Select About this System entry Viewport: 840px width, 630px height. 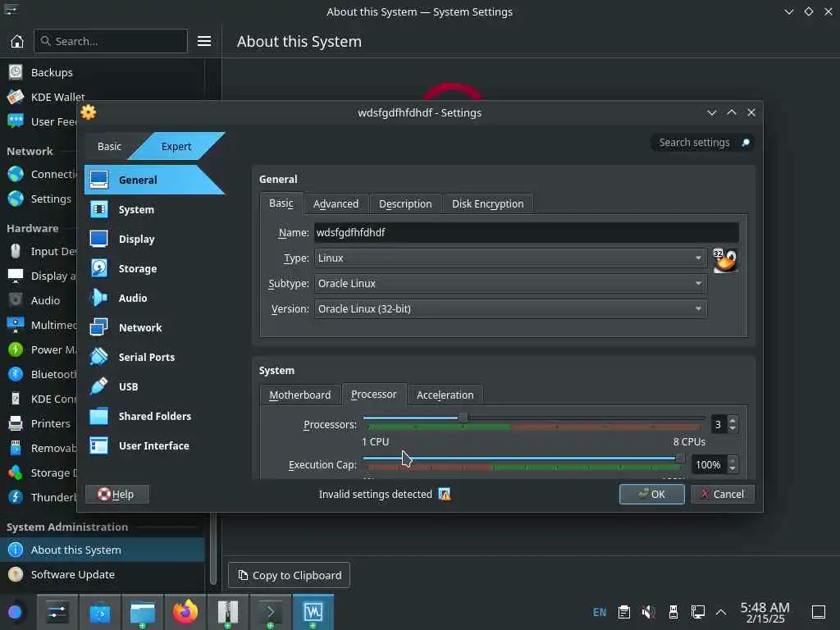click(102, 550)
